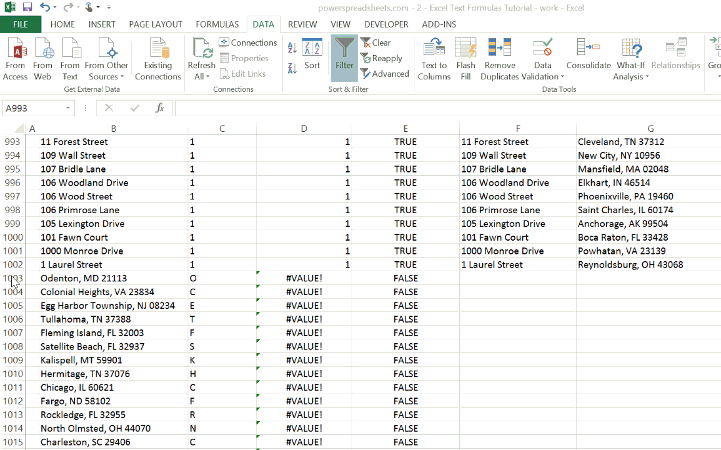This screenshot has width=721, height=450.
Task: Run Flash Fill from the ribbon
Action: (465, 58)
